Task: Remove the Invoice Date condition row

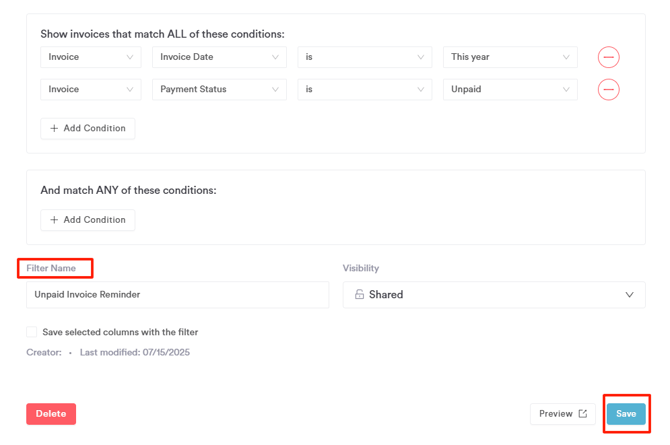Action: pos(608,57)
